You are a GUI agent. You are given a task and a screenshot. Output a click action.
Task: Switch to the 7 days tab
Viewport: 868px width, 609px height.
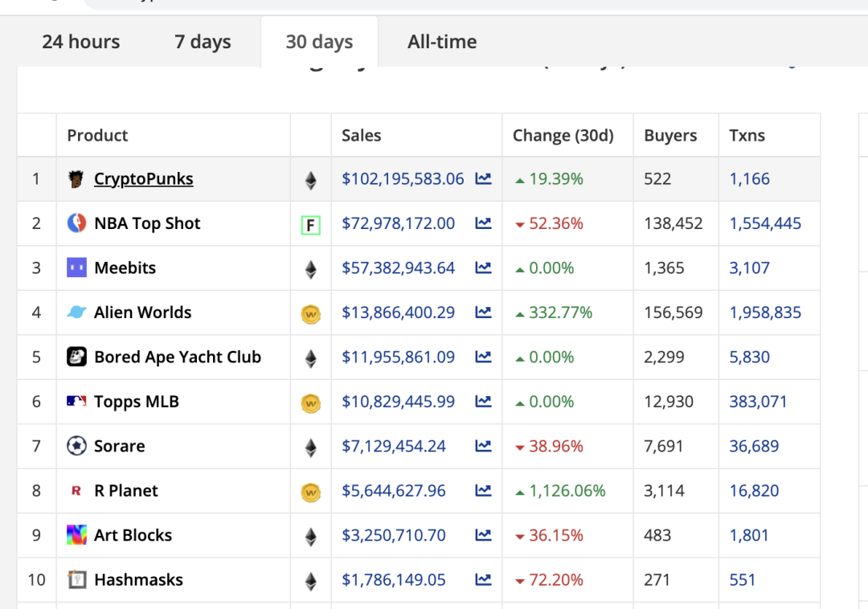pyautogui.click(x=203, y=42)
